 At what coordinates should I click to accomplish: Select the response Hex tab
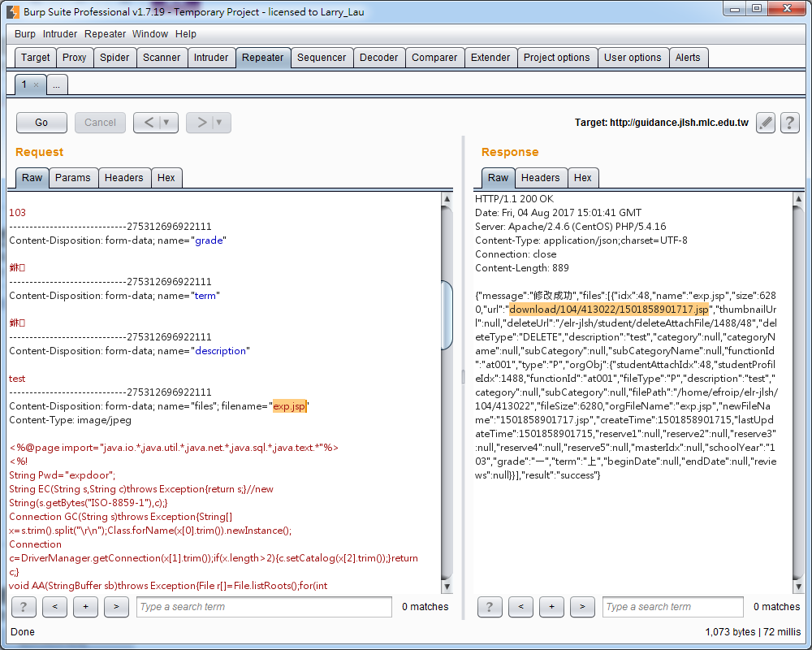(582, 178)
